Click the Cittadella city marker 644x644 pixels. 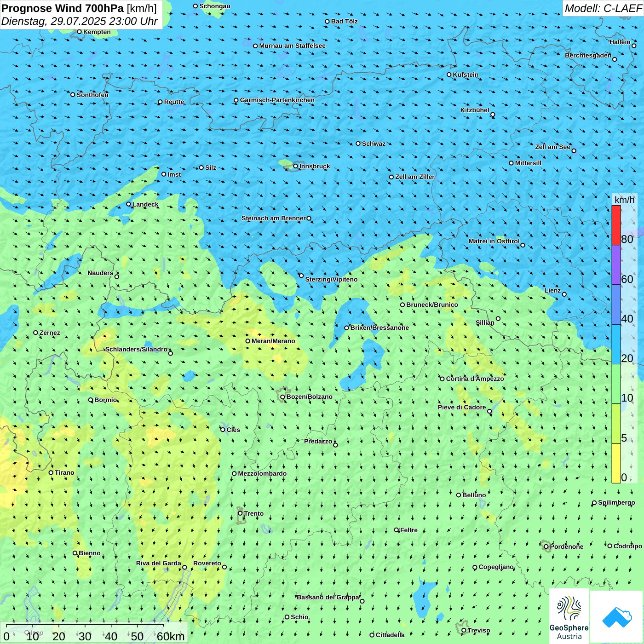(x=372, y=635)
